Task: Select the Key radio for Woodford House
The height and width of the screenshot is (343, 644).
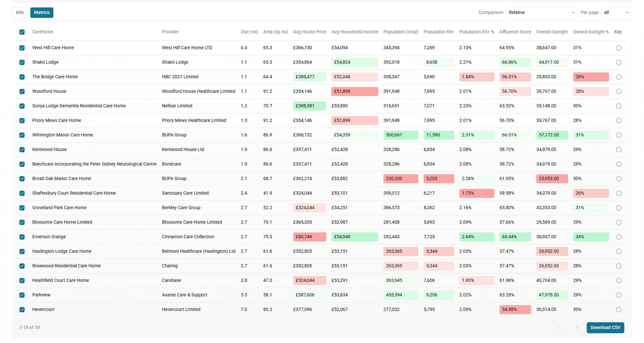Action: pos(619,91)
